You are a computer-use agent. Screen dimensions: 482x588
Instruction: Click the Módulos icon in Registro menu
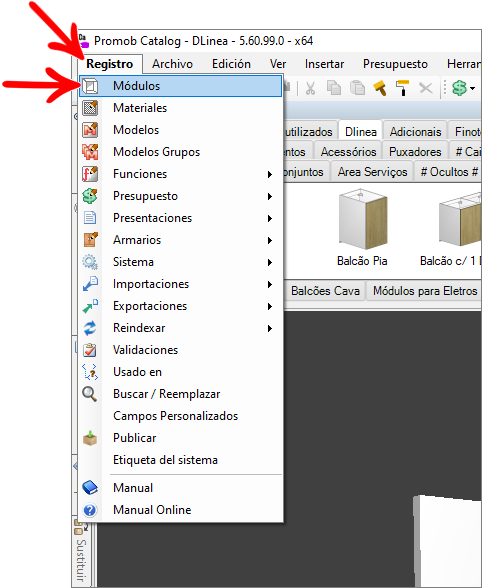90,86
